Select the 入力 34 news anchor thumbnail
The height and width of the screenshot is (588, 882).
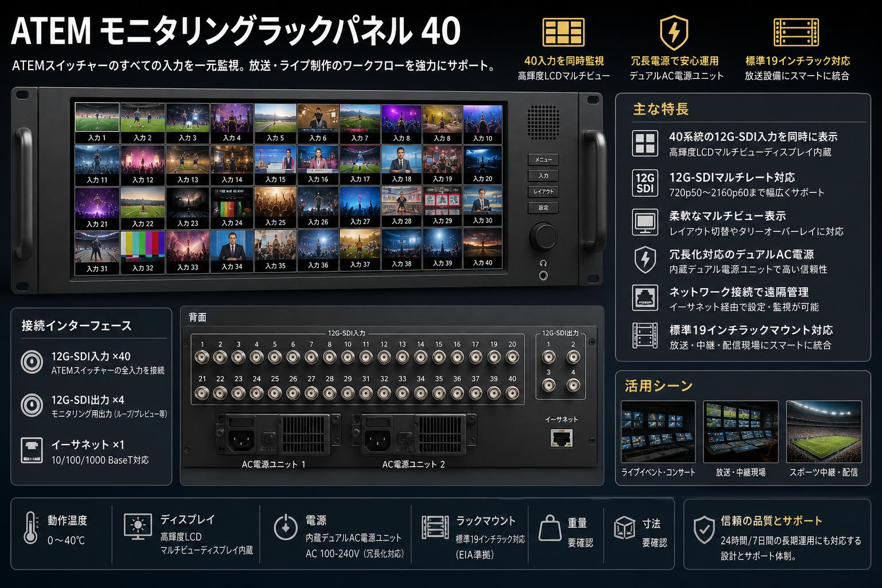(232, 250)
